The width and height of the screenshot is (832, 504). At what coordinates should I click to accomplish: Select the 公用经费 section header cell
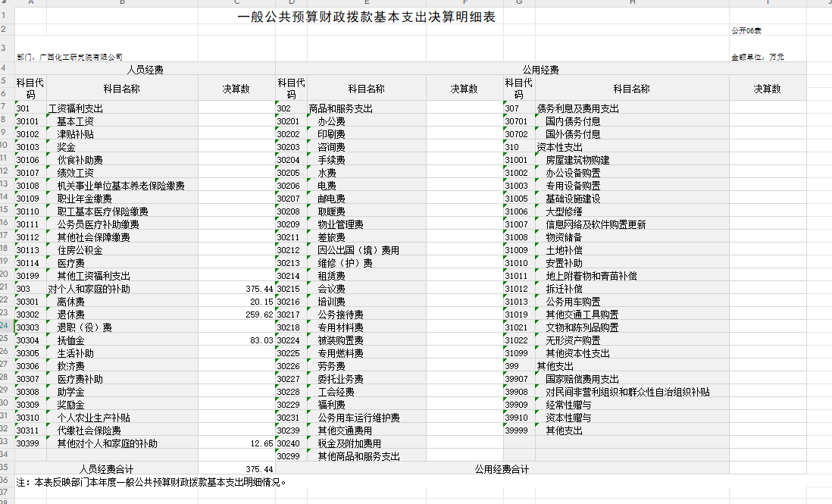[x=540, y=70]
